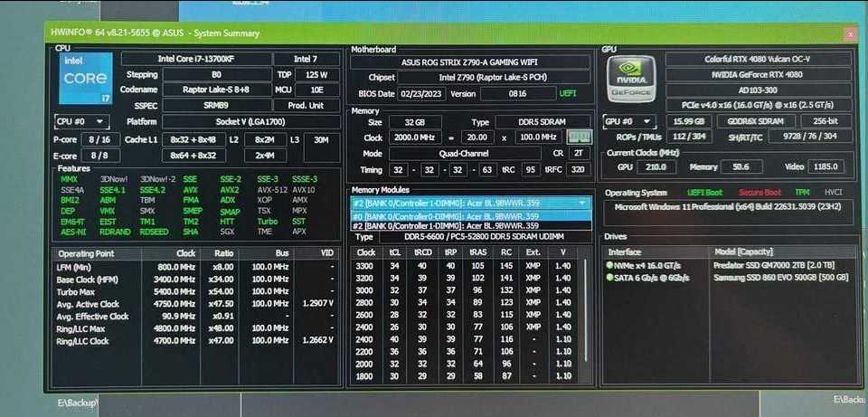Click the green status dot for NVMe drive
The width and height of the screenshot is (868, 417).
[610, 265]
